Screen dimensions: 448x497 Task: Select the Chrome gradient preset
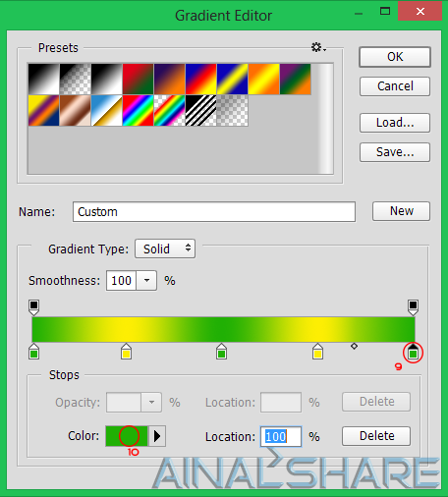pos(107,111)
